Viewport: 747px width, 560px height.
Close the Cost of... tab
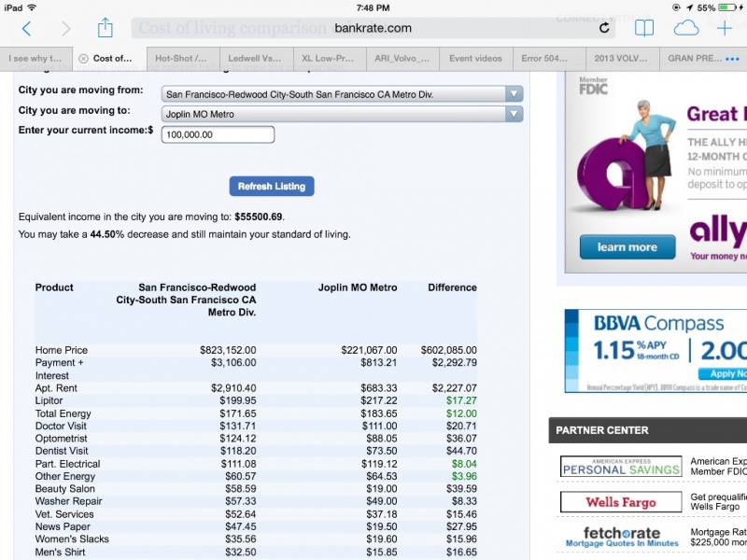pyautogui.click(x=83, y=59)
